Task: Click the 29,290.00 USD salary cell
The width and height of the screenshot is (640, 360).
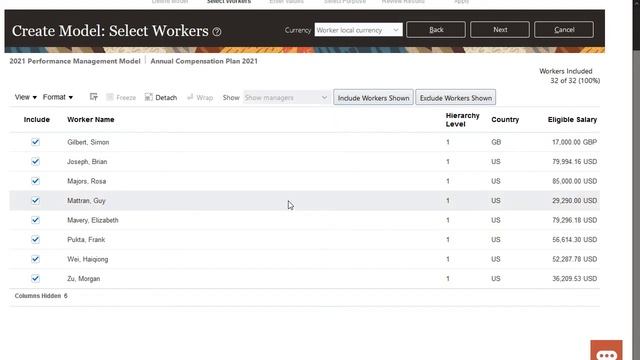Action: 574,201
